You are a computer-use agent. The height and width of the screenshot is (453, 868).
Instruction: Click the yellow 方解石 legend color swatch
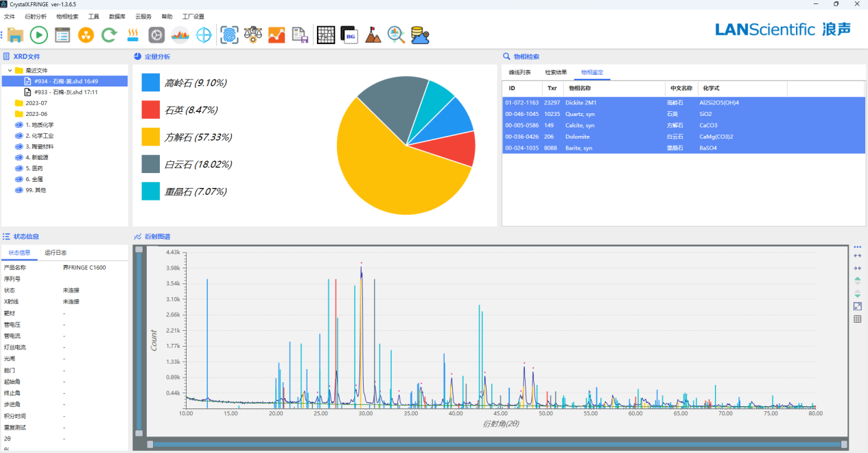point(150,137)
